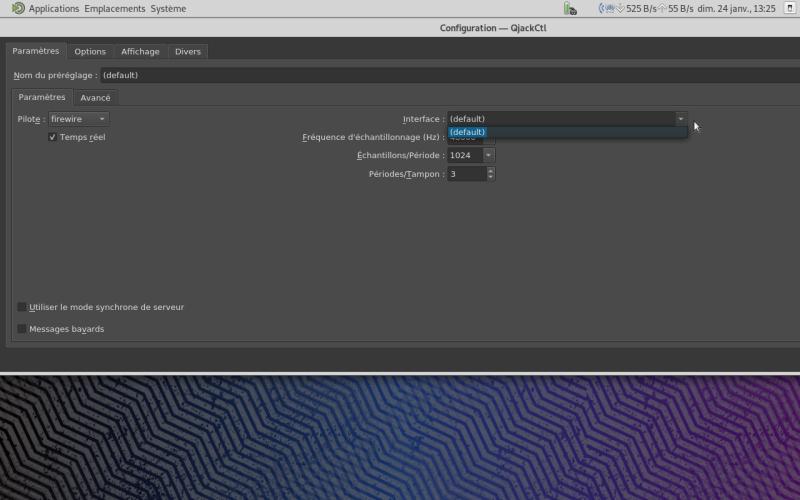This screenshot has height=500, width=800.
Task: Increase Périodes/Tampon with up arrow
Action: click(490, 170)
